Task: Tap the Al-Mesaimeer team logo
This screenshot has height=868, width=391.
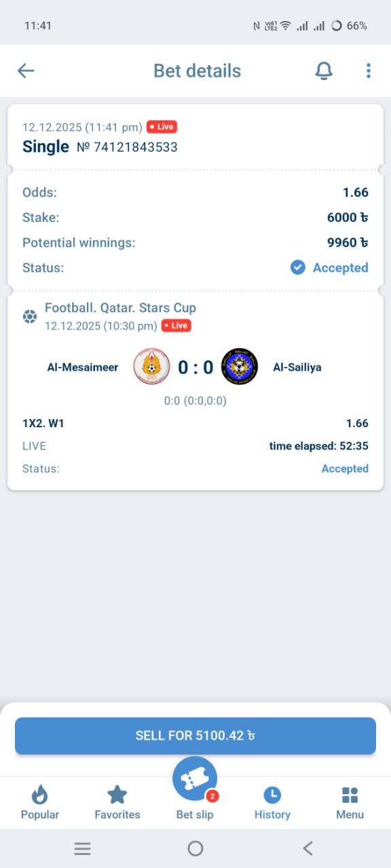Action: [152, 367]
